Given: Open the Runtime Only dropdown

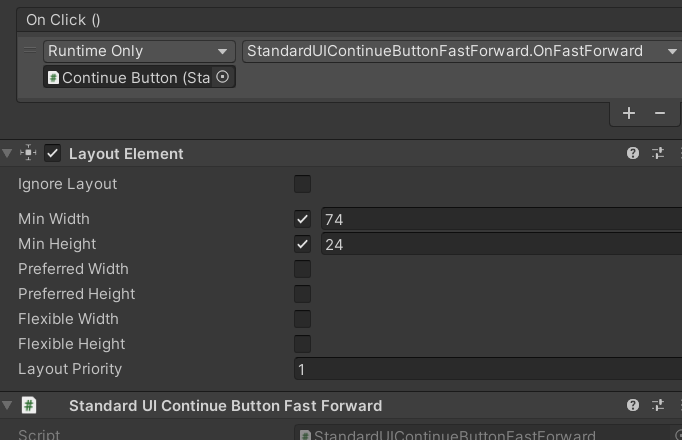Looking at the screenshot, I should click(x=139, y=51).
